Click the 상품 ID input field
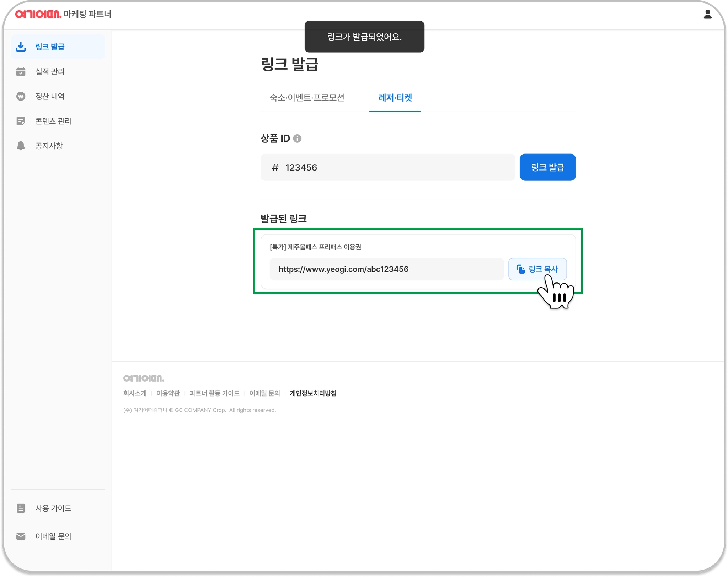Screen dimensions: 728x577 pos(387,167)
